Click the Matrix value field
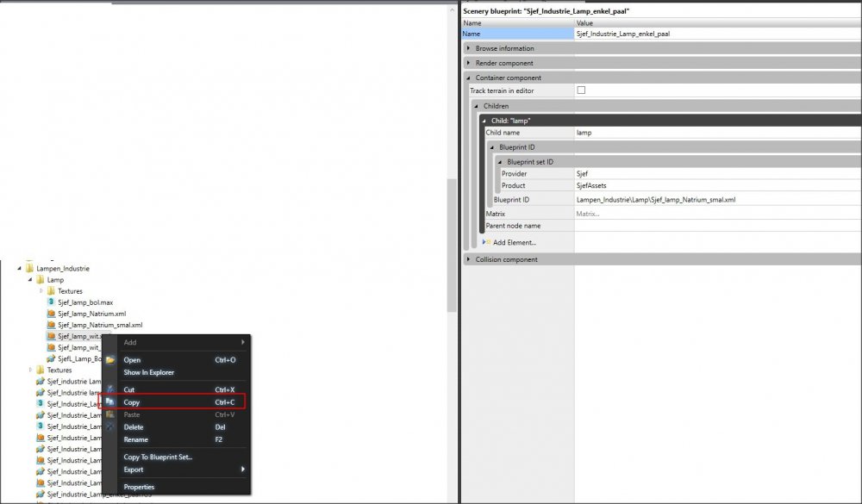This screenshot has height=504, width=862. point(715,213)
